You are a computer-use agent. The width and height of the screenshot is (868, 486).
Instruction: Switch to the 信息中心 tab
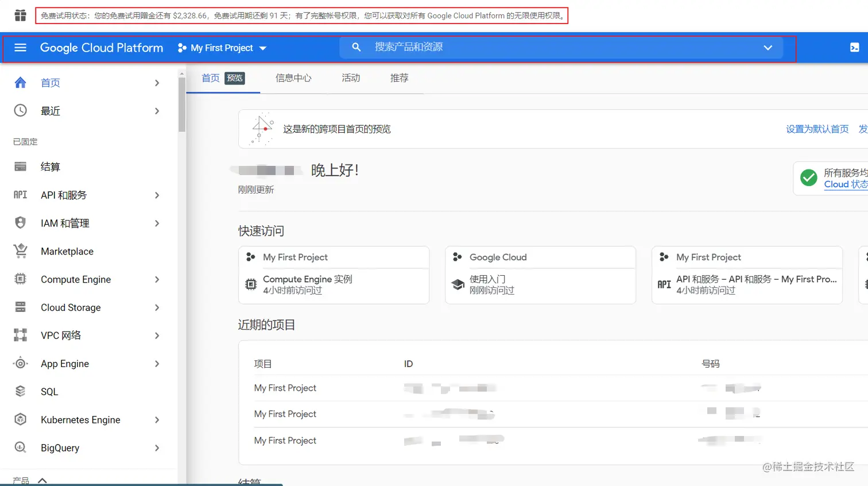293,78
